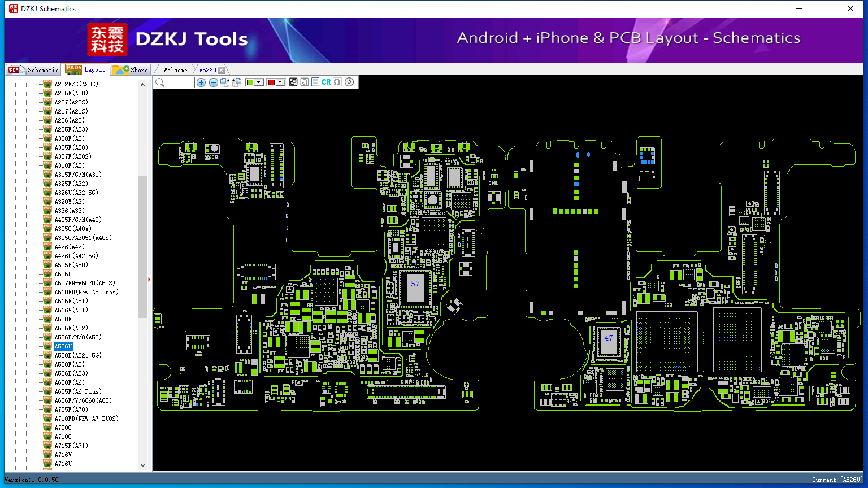Screen dimensions: 868x488
Task: Close the A526U document tab
Action: tap(222, 70)
